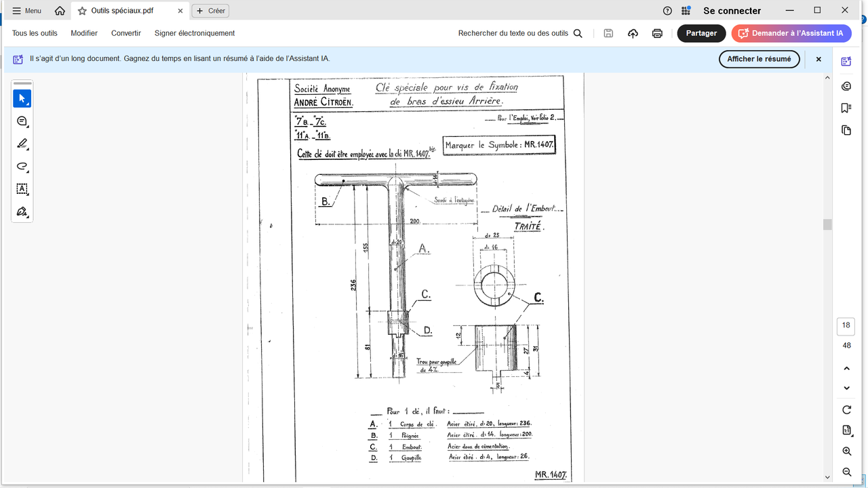Click the banner text about long document
The width and height of the screenshot is (868, 488).
click(180, 59)
